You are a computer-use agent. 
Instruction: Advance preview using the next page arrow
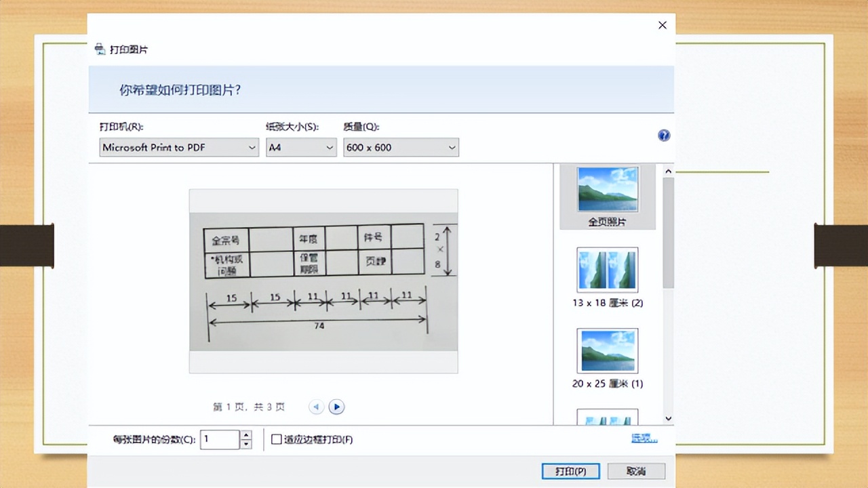click(x=336, y=406)
